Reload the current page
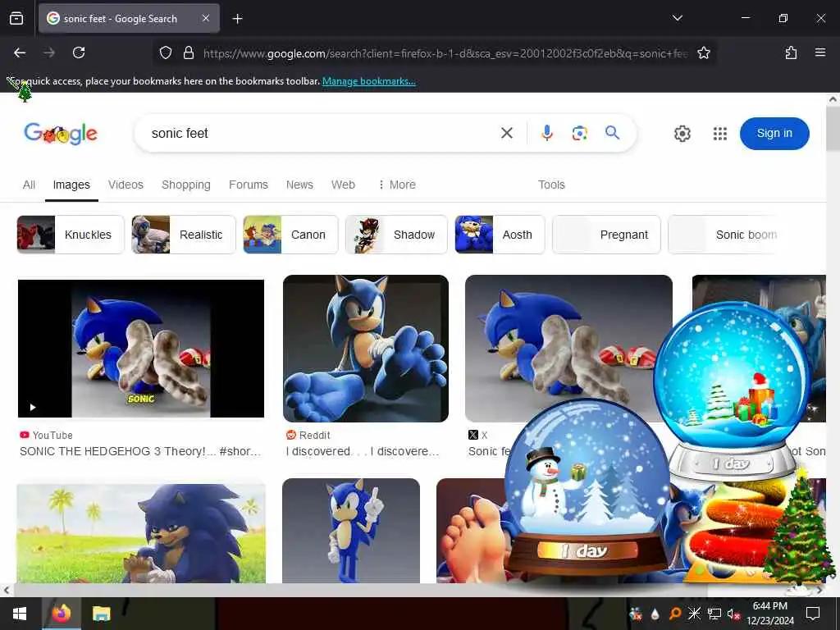Screen dimensions: 840x630 click(79, 52)
